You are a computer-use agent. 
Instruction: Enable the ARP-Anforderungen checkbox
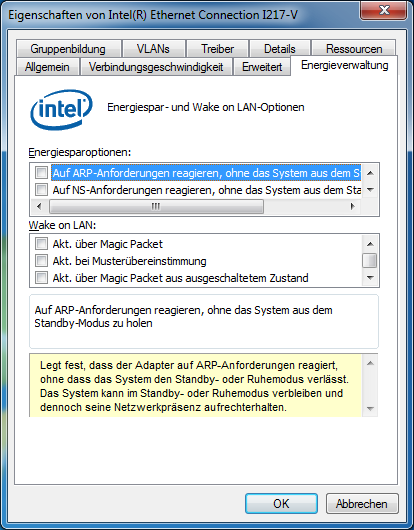[42, 173]
